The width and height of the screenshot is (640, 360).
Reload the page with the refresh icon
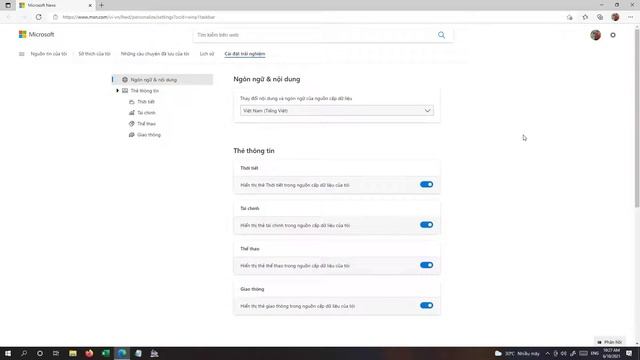tap(38, 17)
